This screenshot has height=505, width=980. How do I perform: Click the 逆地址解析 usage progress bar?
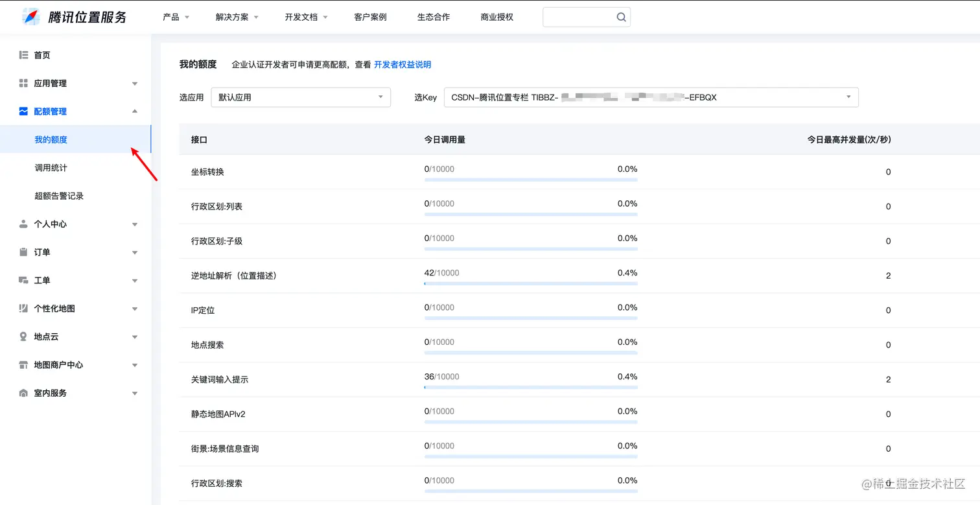pos(530,284)
